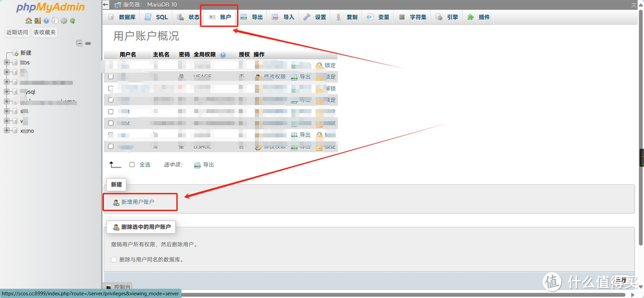Click the 用户名 column header
The image size is (644, 298).
click(128, 55)
